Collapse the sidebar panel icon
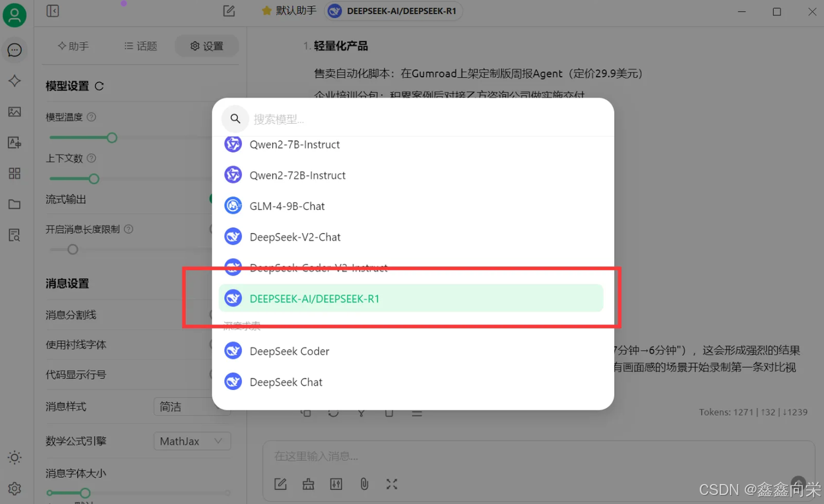The width and height of the screenshot is (824, 504). tap(53, 11)
